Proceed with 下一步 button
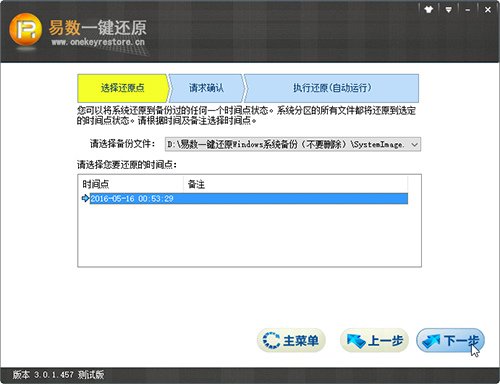The height and width of the screenshot is (384, 500). pos(450,340)
